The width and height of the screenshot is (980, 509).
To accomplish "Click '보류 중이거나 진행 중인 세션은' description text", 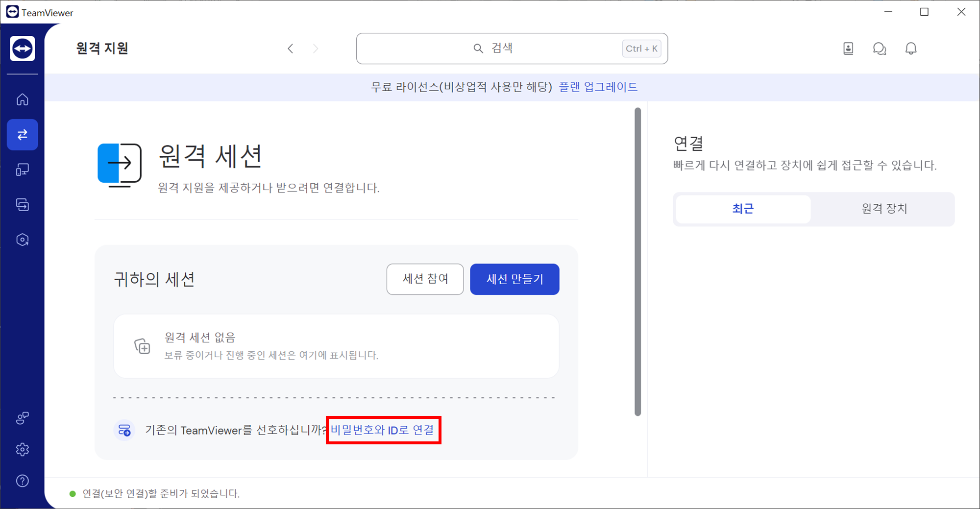I will coord(271,355).
